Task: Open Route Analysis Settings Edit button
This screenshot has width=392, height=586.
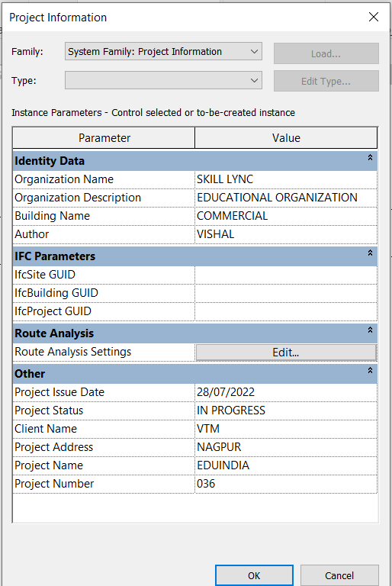Action: (286, 353)
